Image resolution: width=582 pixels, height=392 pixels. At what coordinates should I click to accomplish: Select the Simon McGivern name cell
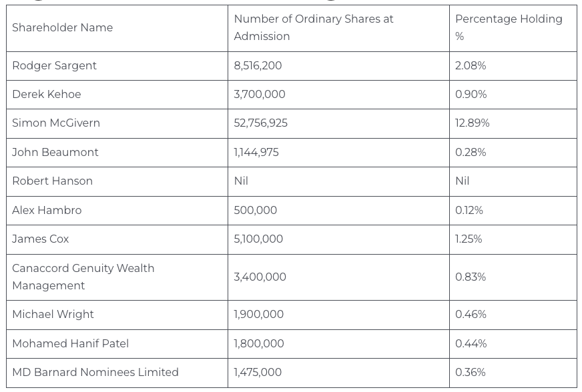click(56, 123)
